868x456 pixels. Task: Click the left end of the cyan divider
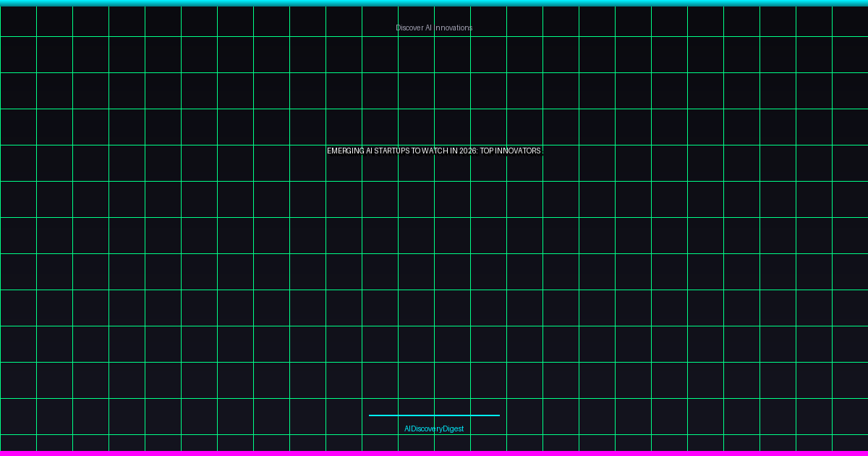(x=371, y=415)
